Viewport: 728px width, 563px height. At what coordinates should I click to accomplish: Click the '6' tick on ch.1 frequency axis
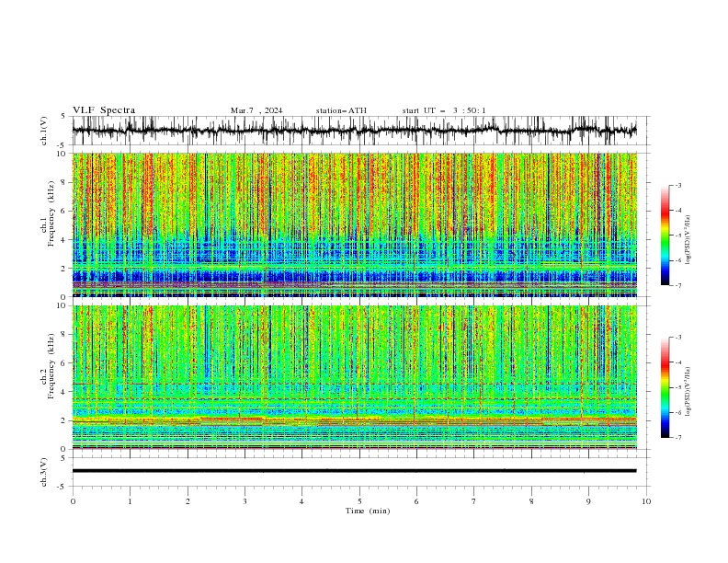(65, 211)
